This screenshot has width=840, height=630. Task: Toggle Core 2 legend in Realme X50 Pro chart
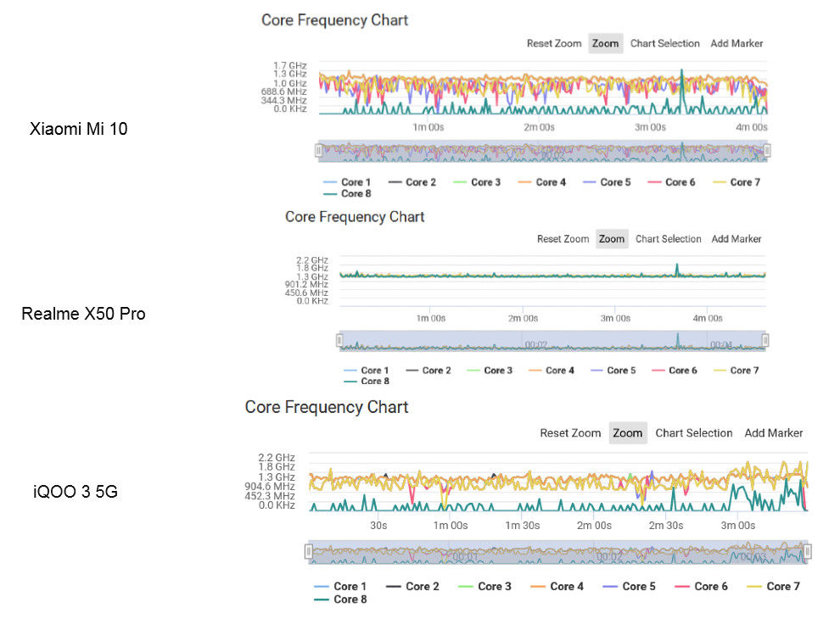tap(428, 371)
